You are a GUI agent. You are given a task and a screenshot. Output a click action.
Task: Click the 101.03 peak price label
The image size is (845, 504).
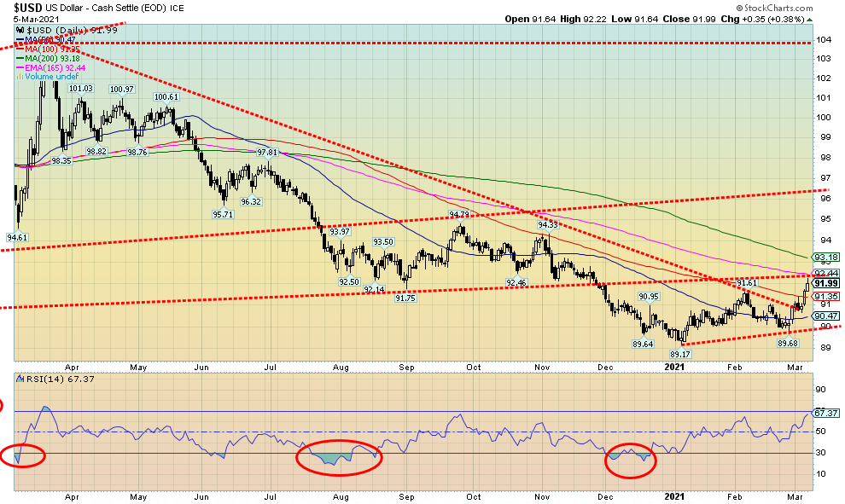pyautogui.click(x=80, y=88)
